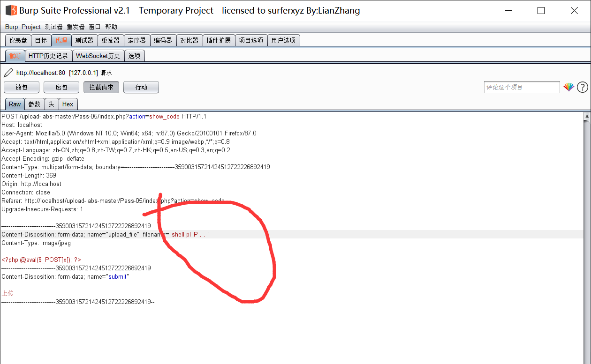This screenshot has width=591, height=364.
Task: Open the 测试器 menu in menu bar
Action: 53,27
